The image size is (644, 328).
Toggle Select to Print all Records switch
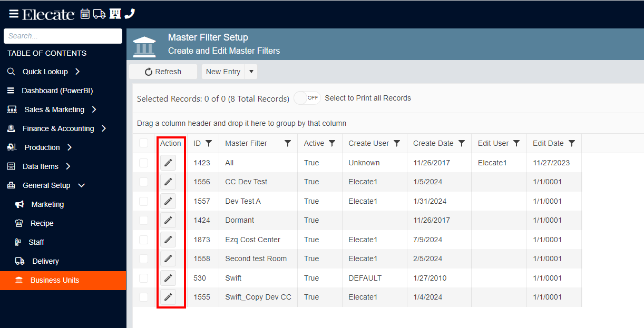click(307, 98)
